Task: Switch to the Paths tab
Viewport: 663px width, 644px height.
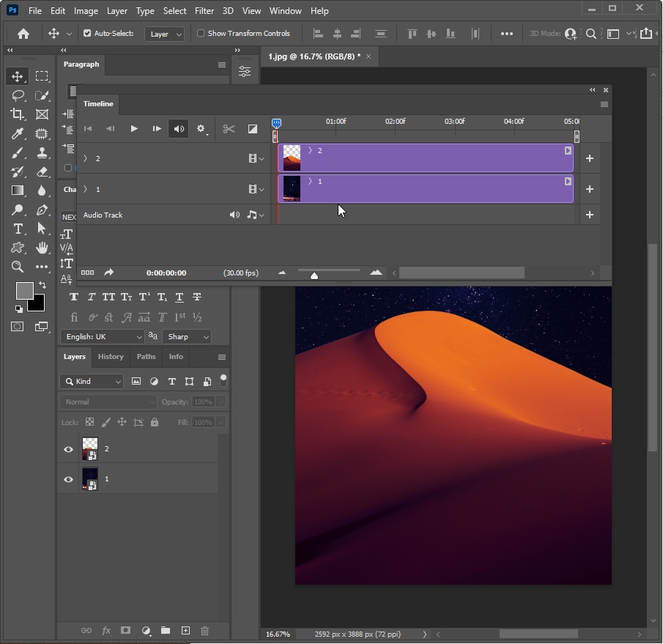Action: point(146,357)
